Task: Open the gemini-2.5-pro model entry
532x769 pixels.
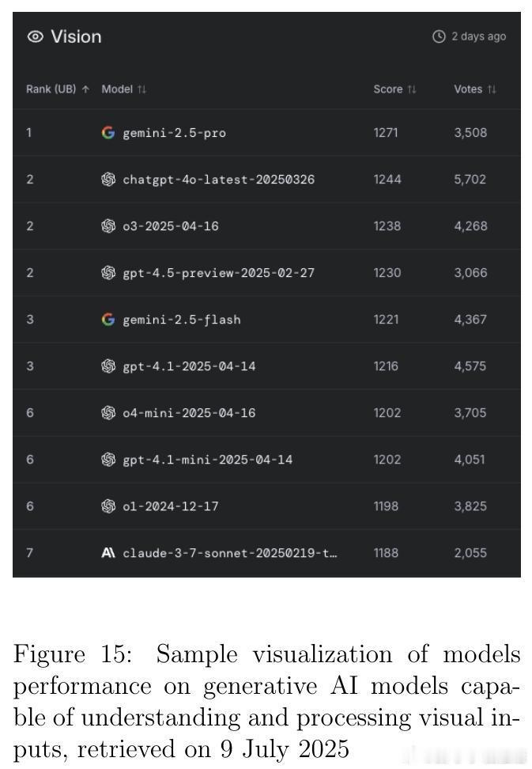Action: [175, 133]
